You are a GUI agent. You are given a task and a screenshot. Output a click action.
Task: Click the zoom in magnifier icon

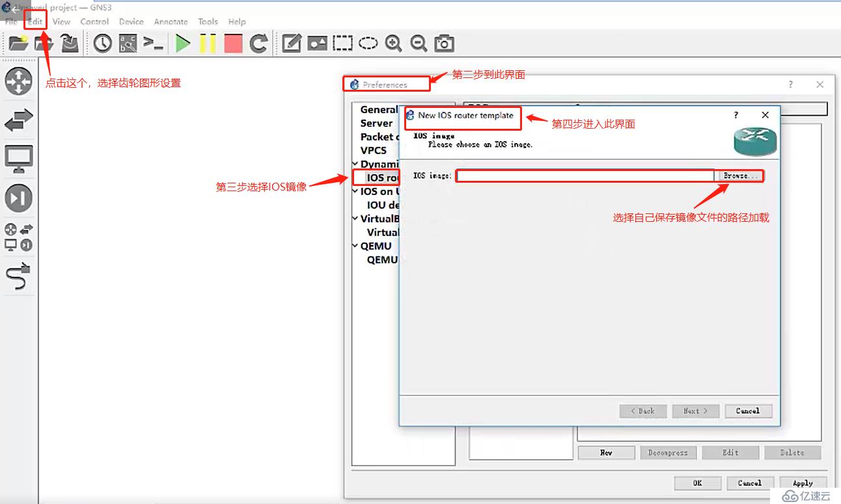[393, 44]
